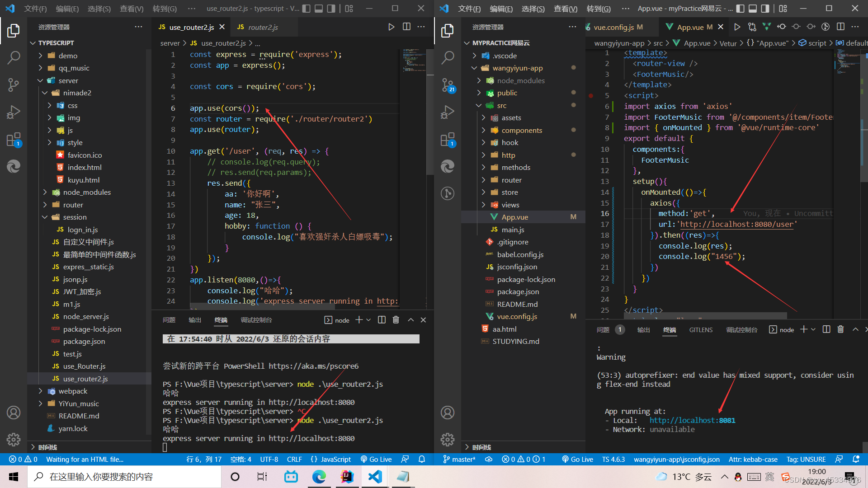The width and height of the screenshot is (868, 488).
Task: Open the http://localhost:8081 link in the terminal
Action: click(692, 420)
